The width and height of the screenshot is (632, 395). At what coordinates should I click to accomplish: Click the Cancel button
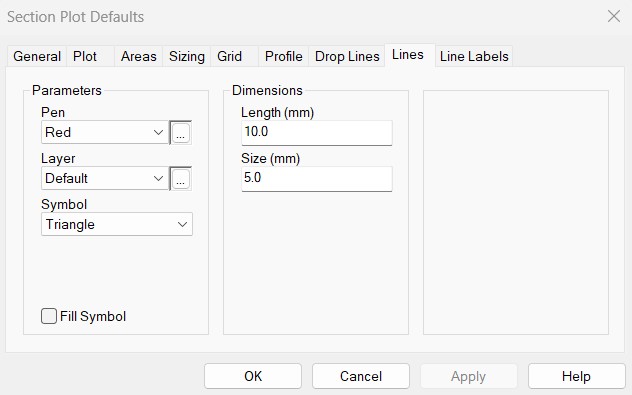pyautogui.click(x=361, y=376)
